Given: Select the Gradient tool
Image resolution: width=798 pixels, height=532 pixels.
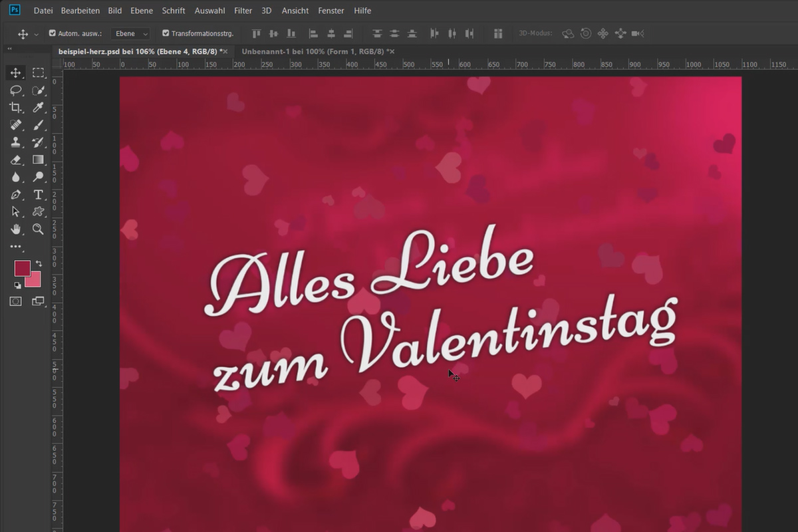Looking at the screenshot, I should (39, 160).
